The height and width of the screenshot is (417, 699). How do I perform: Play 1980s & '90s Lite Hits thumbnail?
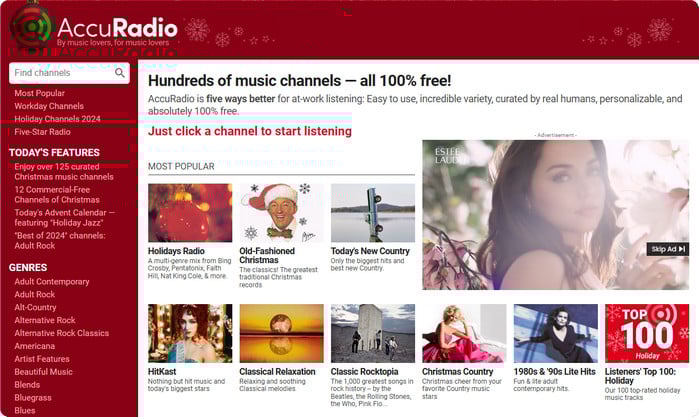(555, 333)
